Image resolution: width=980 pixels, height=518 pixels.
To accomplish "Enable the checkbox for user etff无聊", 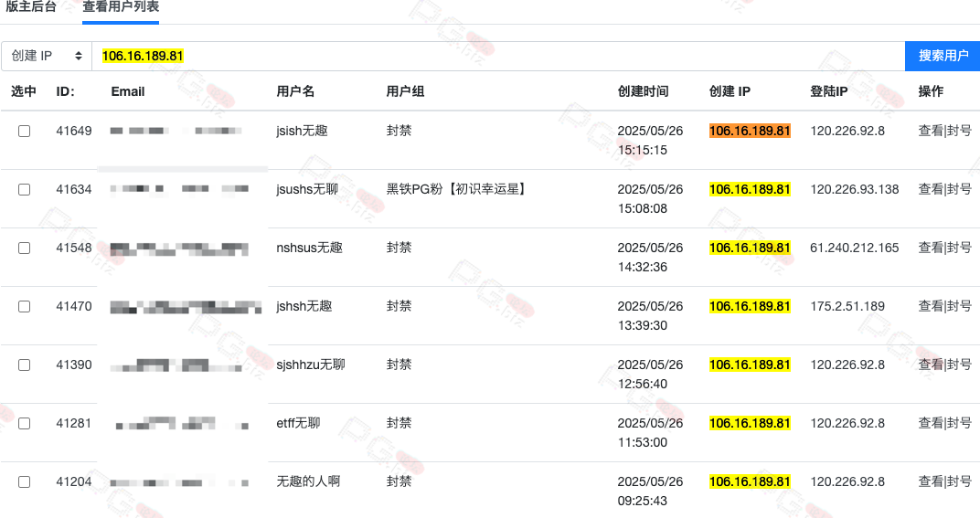I will [25, 423].
